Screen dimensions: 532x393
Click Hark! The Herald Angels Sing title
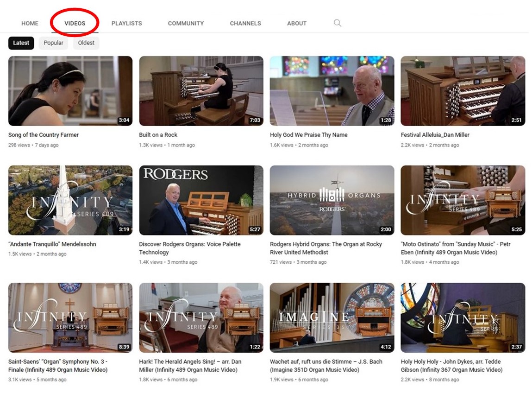[190, 366]
